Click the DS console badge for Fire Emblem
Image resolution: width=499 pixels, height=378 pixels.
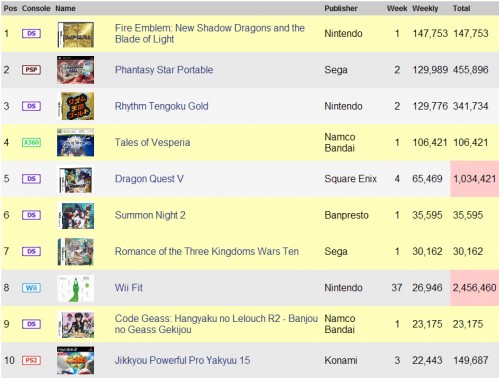31,33
